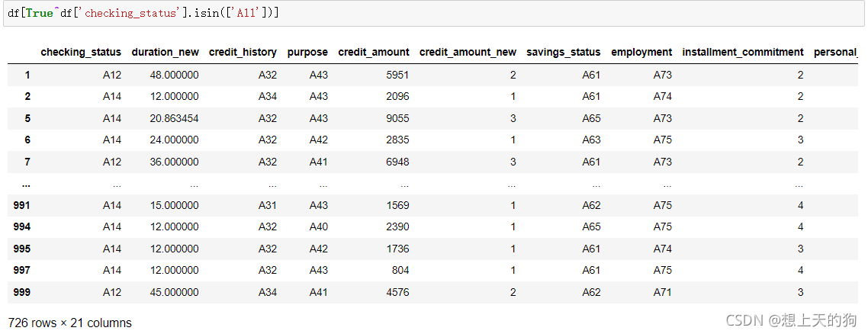Screen dimensions: 868x334
Task: Click savings status A65 in row 5
Action: pos(591,118)
